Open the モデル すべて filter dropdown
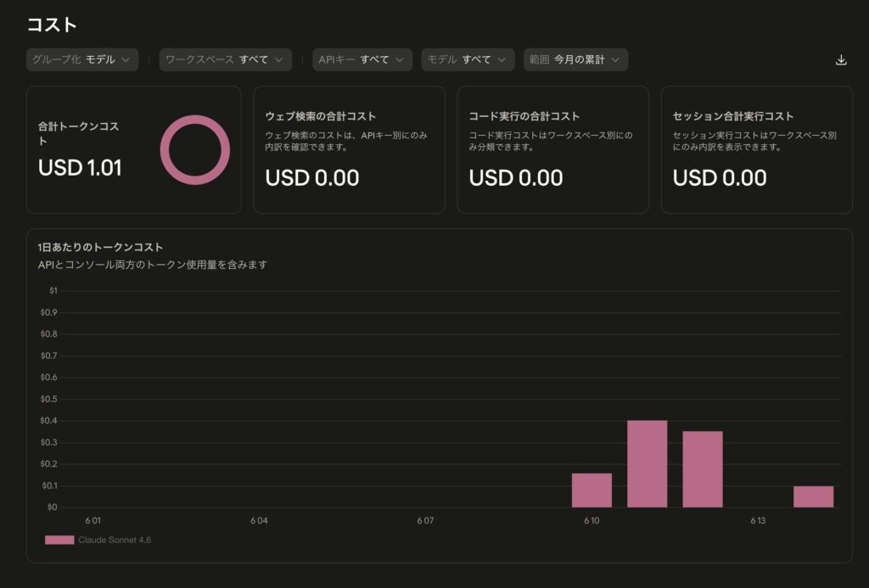Screen dimensions: 869x588 [x=468, y=60]
